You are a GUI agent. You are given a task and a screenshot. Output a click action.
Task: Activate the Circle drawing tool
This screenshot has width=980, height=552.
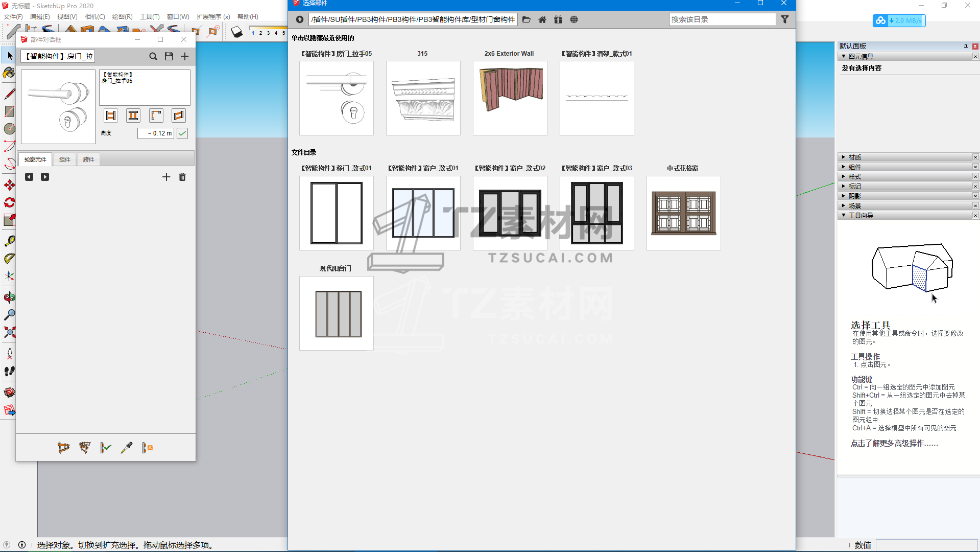point(9,129)
